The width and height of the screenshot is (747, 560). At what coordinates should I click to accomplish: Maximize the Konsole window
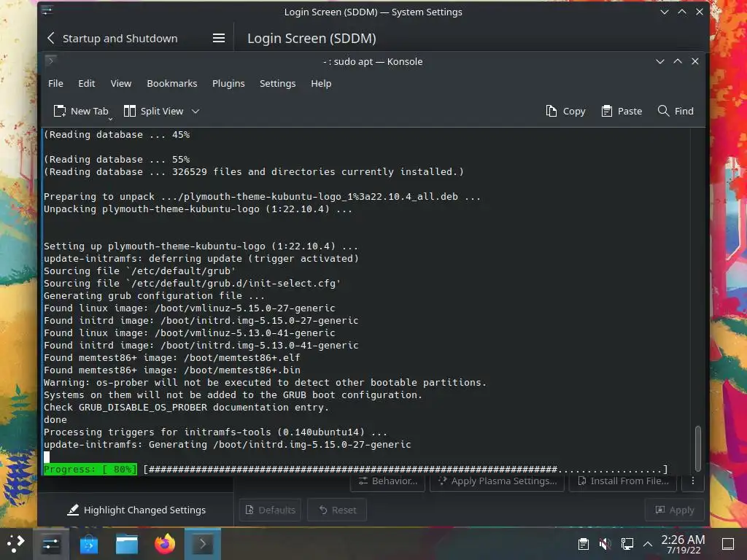tap(678, 61)
